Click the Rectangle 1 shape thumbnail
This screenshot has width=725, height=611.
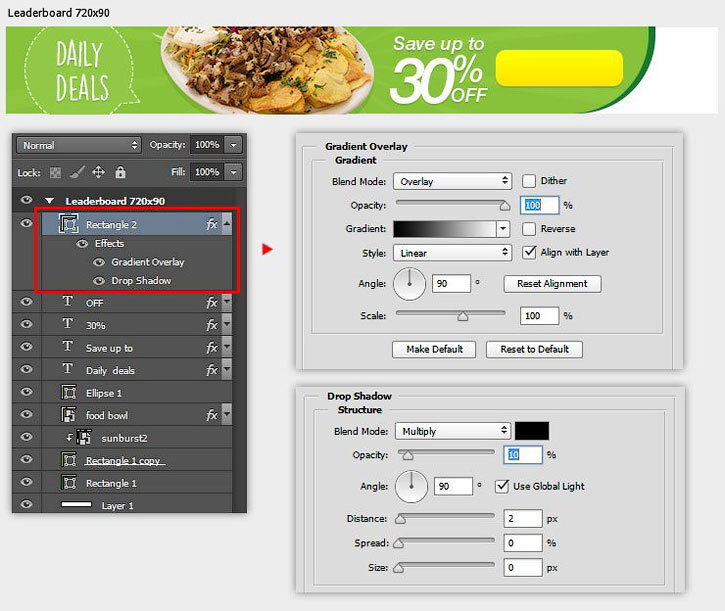point(69,482)
